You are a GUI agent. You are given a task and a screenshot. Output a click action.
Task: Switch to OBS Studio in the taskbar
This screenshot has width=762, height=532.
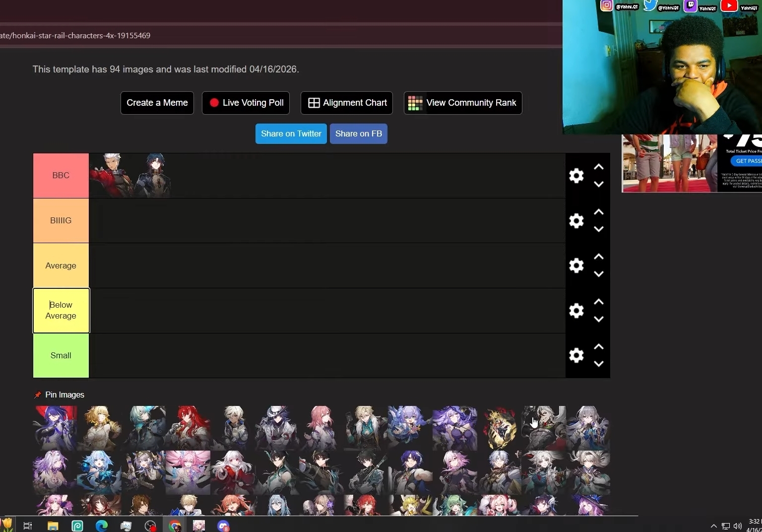tap(150, 526)
